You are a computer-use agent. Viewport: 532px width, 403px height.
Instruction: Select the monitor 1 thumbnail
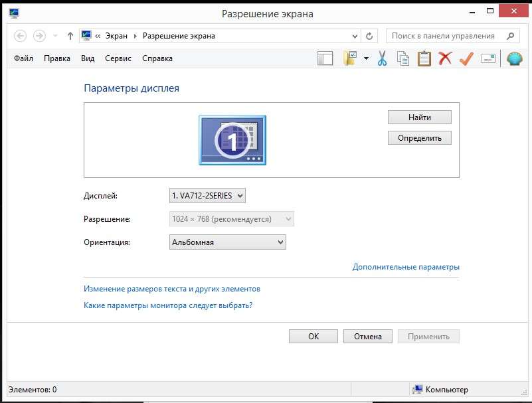[232, 140]
